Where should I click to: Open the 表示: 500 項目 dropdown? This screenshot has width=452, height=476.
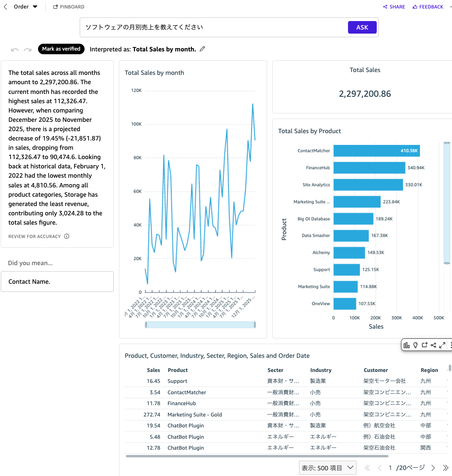tap(328, 467)
